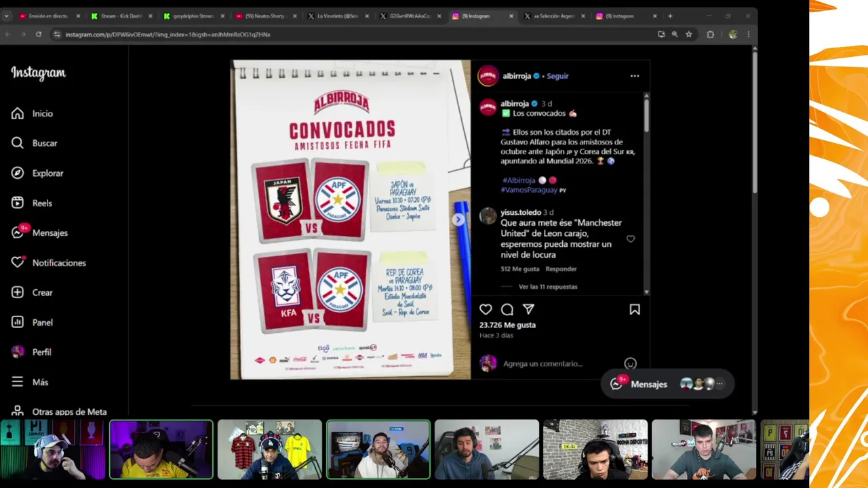
Task: Save the post with bookmark icon
Action: tap(635, 309)
